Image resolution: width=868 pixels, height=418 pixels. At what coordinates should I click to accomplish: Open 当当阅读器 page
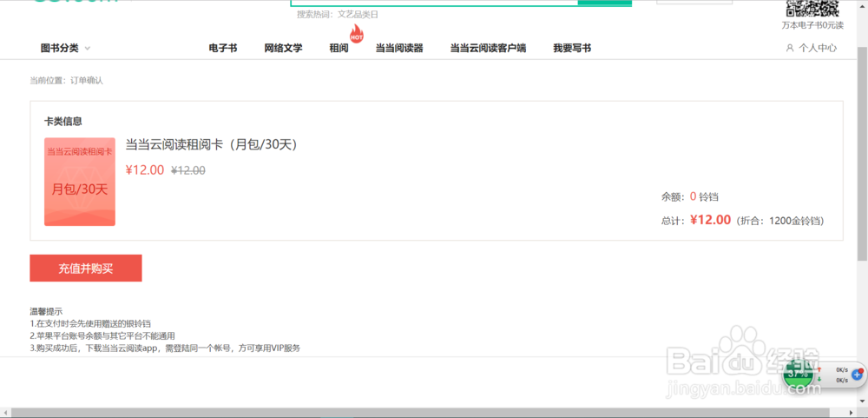pos(399,49)
